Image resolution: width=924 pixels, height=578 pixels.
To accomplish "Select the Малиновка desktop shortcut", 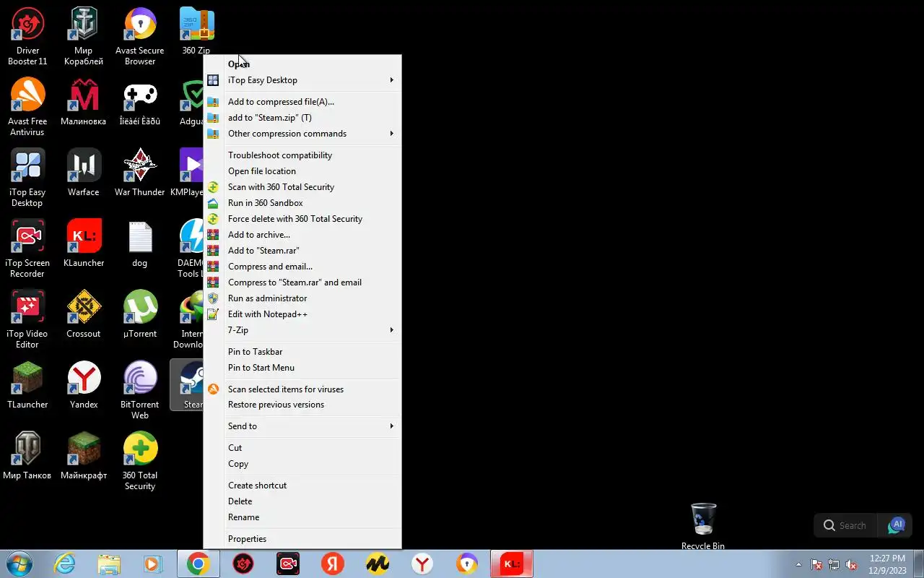I will (84, 102).
